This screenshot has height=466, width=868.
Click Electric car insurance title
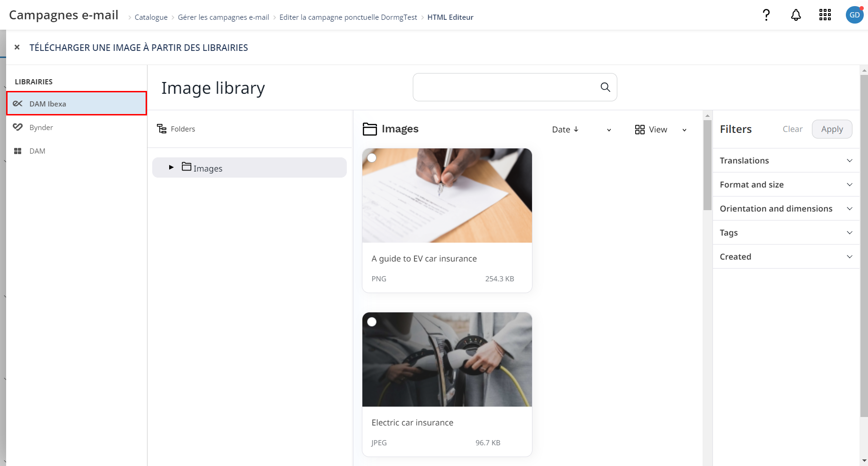click(412, 423)
